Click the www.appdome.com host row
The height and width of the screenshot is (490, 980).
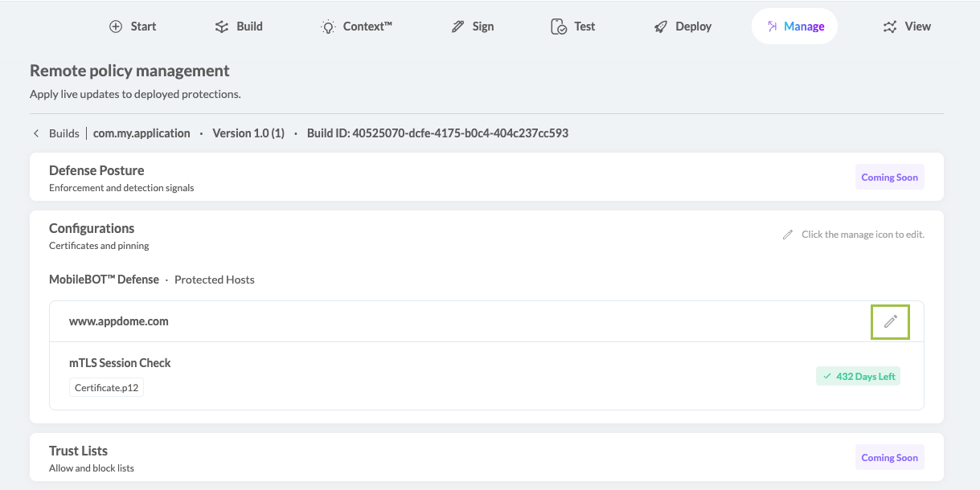[486, 321]
